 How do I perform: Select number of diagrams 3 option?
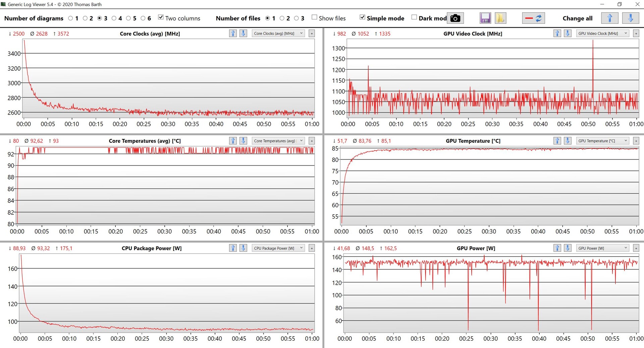coord(99,18)
